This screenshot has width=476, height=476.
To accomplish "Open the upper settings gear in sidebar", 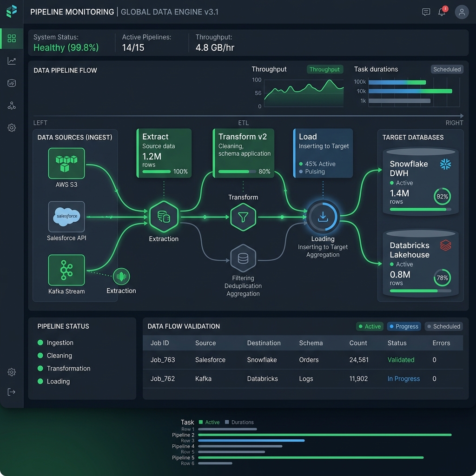I will (x=12, y=127).
